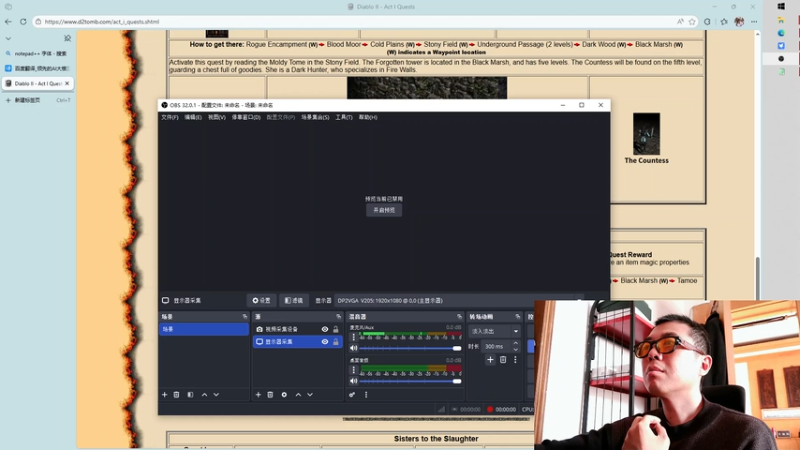Open the Windows Start icon at top right
Screen dimensions: 800x450
(781, 7)
